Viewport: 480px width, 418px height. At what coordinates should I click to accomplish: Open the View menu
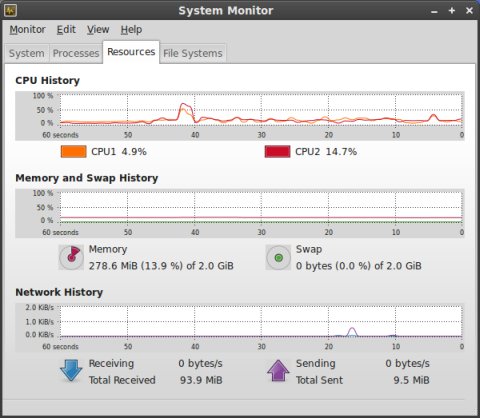tap(98, 30)
